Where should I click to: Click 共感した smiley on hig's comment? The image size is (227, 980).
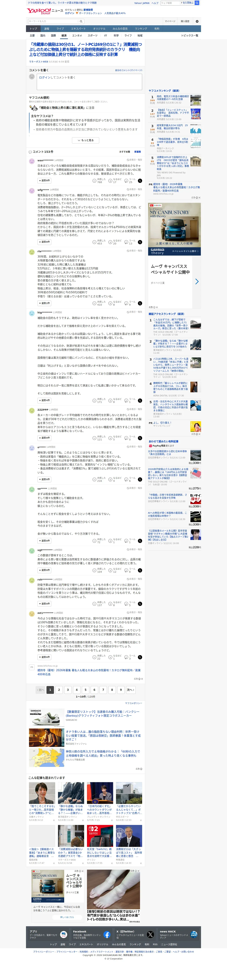pyautogui.click(x=94, y=400)
